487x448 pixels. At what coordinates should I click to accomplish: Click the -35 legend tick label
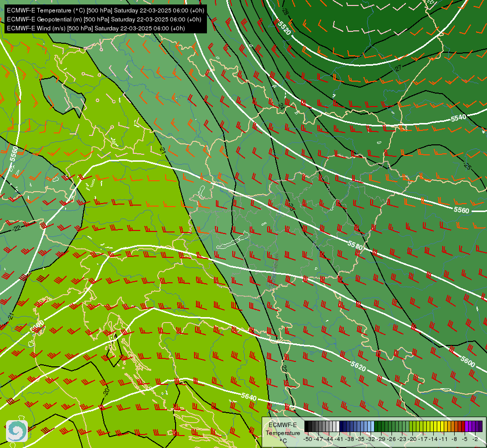(x=361, y=439)
